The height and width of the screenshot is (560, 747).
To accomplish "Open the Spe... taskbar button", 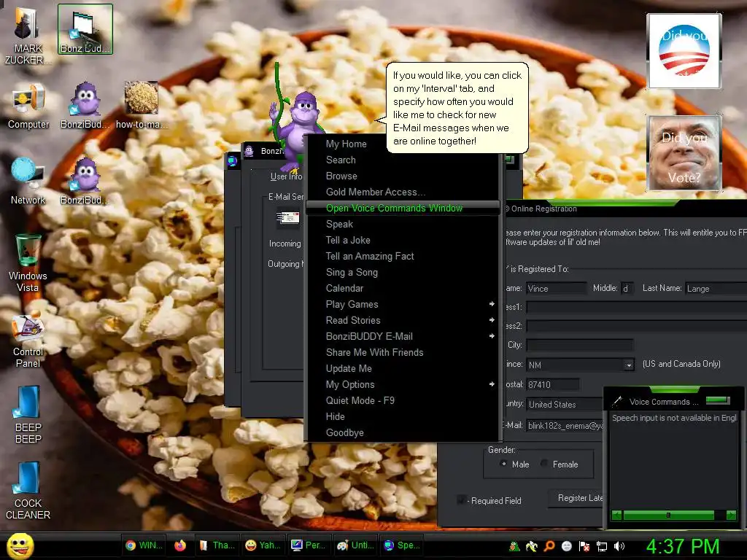I will coord(402,545).
